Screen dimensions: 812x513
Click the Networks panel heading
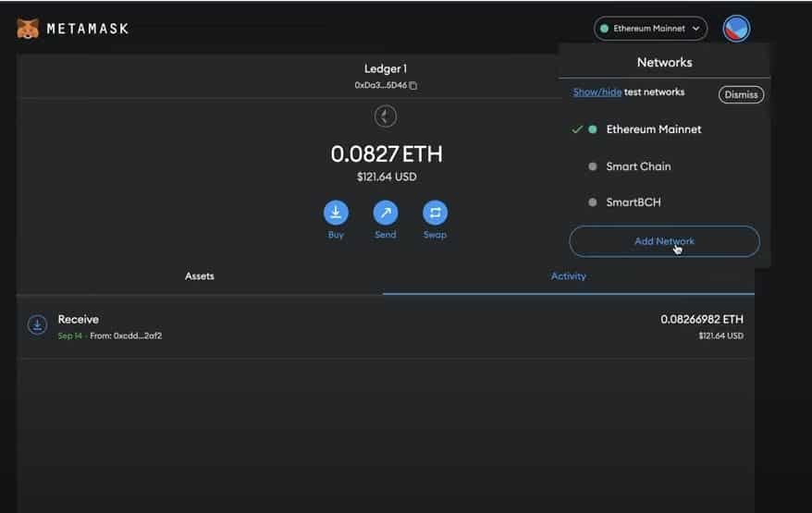coord(664,63)
